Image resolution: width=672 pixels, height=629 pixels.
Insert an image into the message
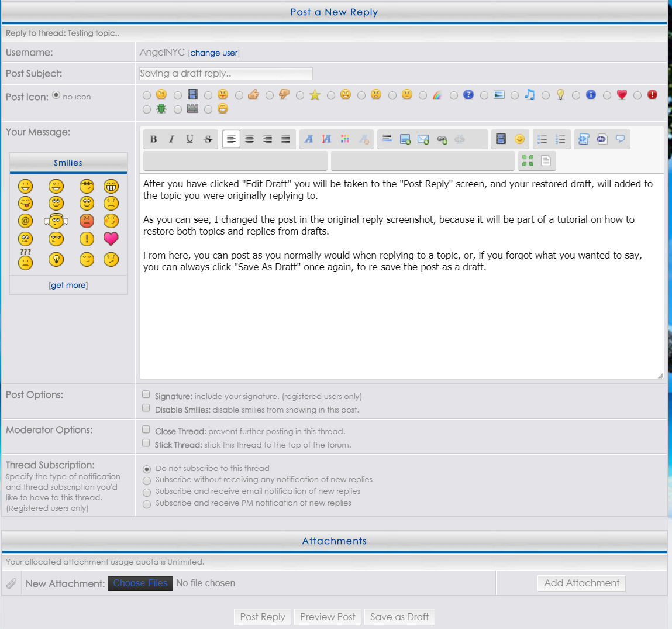tap(405, 139)
